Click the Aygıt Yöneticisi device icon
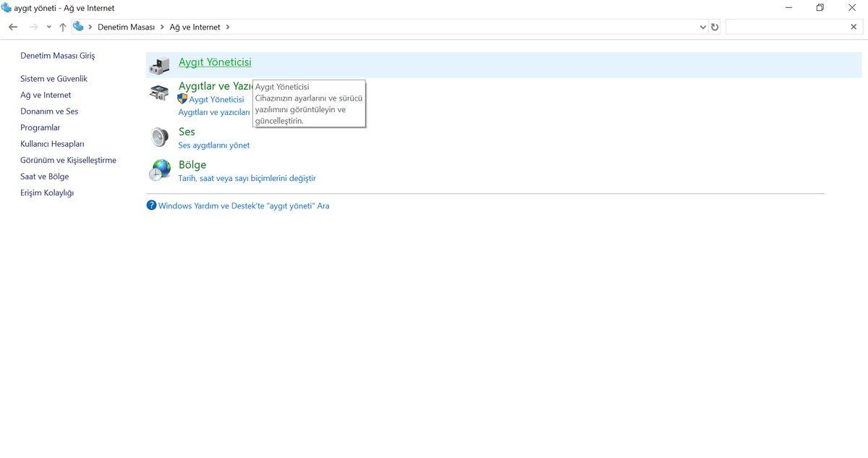 159,65
